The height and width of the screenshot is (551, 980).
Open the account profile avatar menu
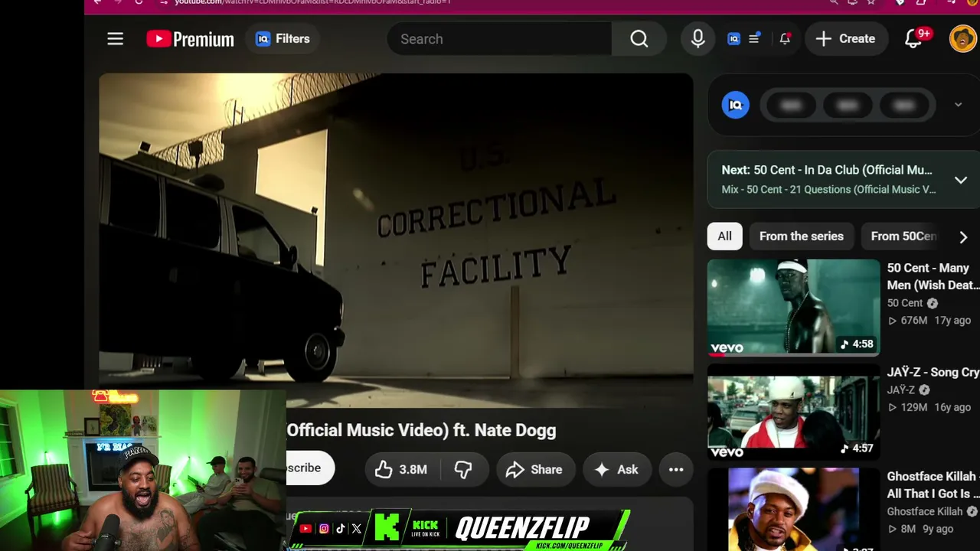point(963,39)
